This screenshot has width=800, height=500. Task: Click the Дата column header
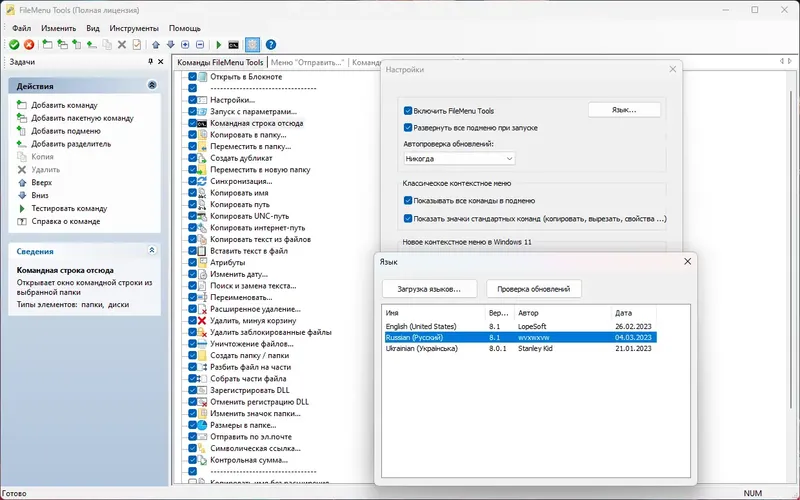pos(634,313)
